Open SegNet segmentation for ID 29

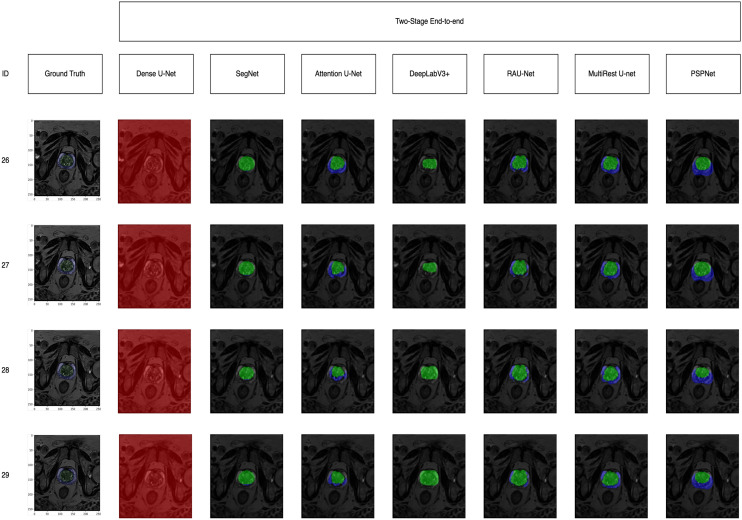(247, 476)
